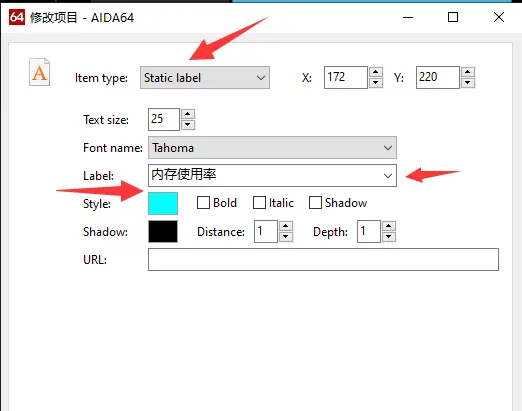Enable the Bold checkbox
Viewport: 522px width, 411px height.
(203, 203)
